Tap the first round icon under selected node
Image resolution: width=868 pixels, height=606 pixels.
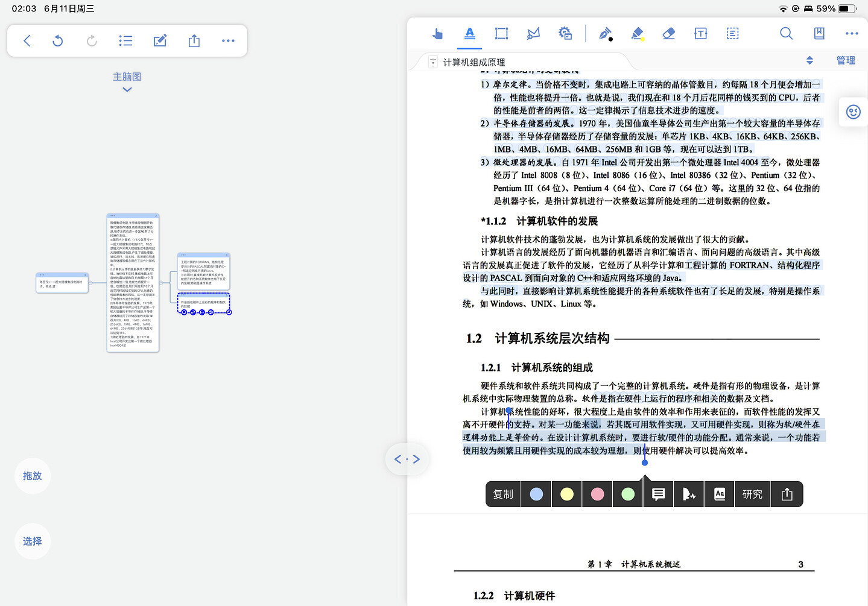coord(185,312)
